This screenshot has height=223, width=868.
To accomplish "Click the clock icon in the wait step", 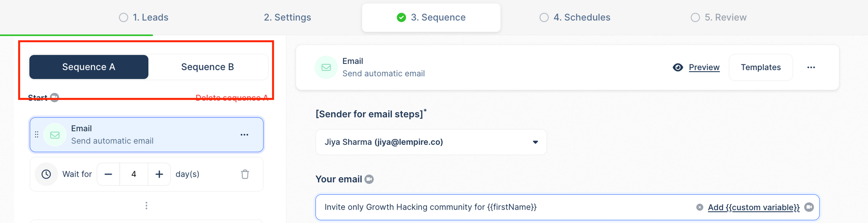I will point(46,174).
